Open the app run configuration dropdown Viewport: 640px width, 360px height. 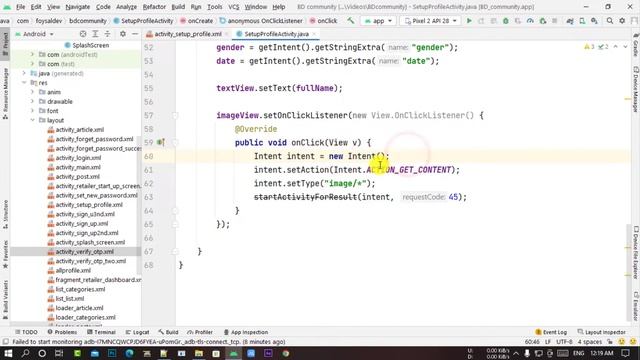(x=378, y=20)
